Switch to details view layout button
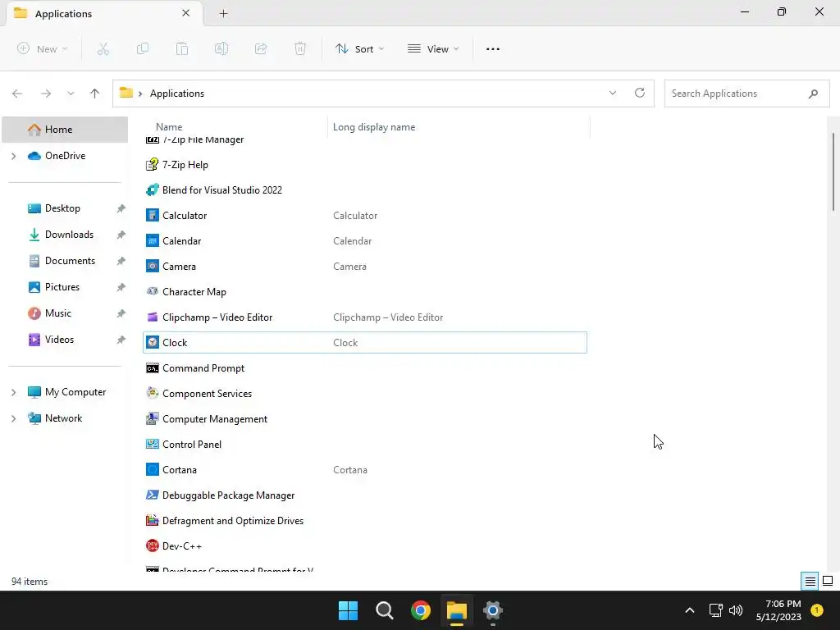The height and width of the screenshot is (630, 840). coord(810,582)
